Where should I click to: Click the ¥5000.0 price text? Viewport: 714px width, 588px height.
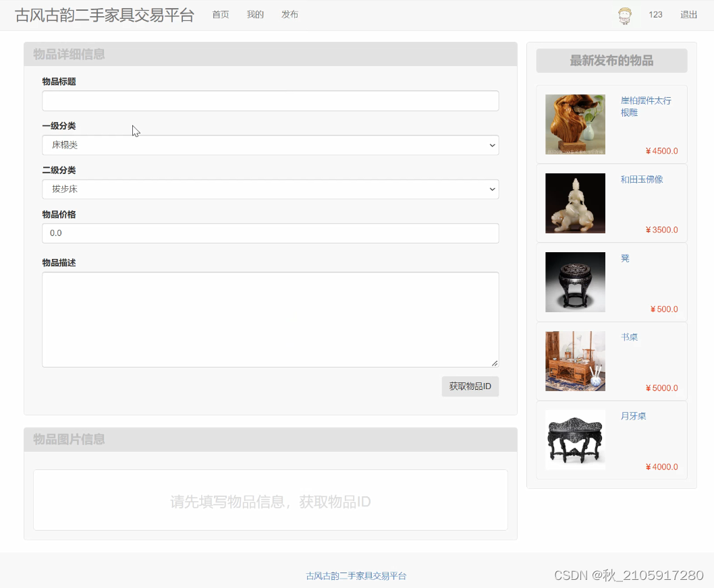[661, 388]
